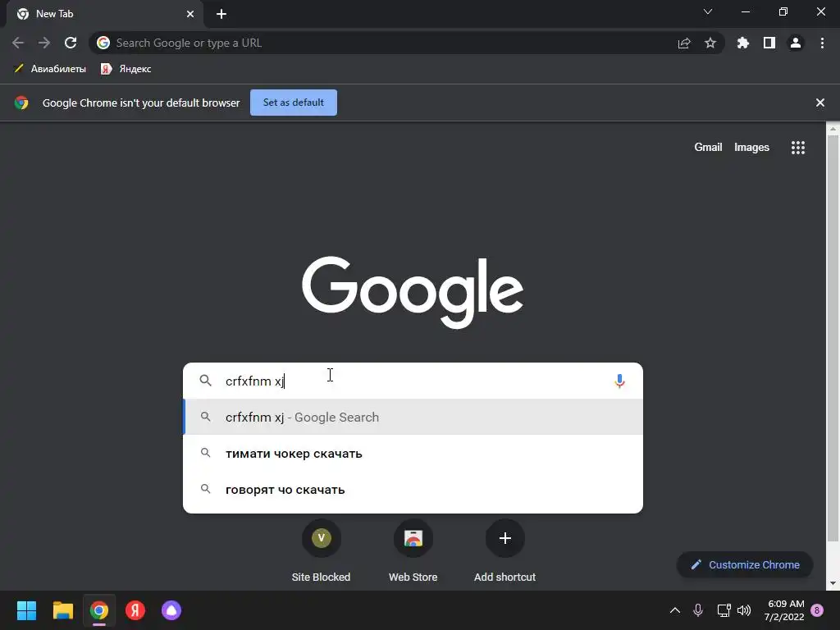Start voice search with microphone icon
The image size is (840, 630).
click(x=620, y=381)
